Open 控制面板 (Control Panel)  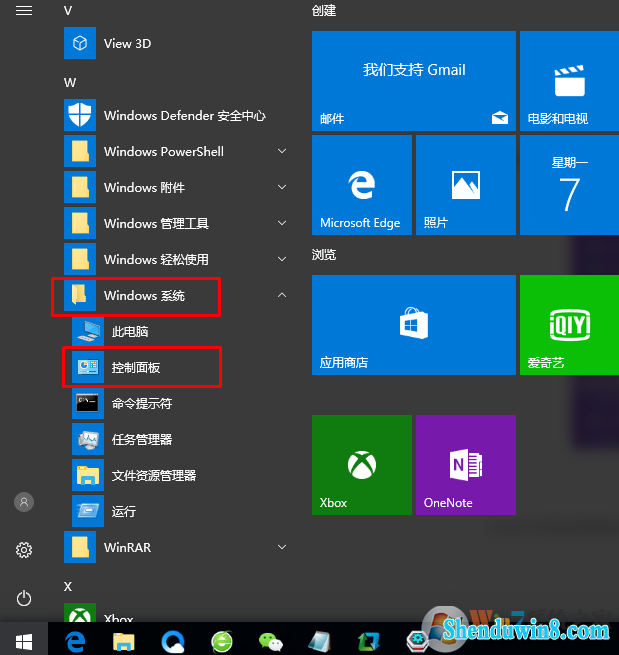click(x=180, y=367)
